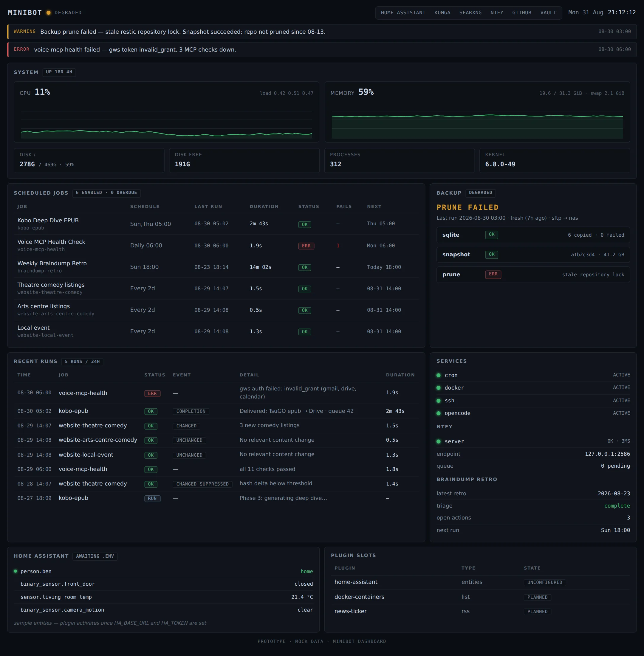Click the COMPLETION event tag
The height and width of the screenshot is (656, 644).
tap(191, 411)
